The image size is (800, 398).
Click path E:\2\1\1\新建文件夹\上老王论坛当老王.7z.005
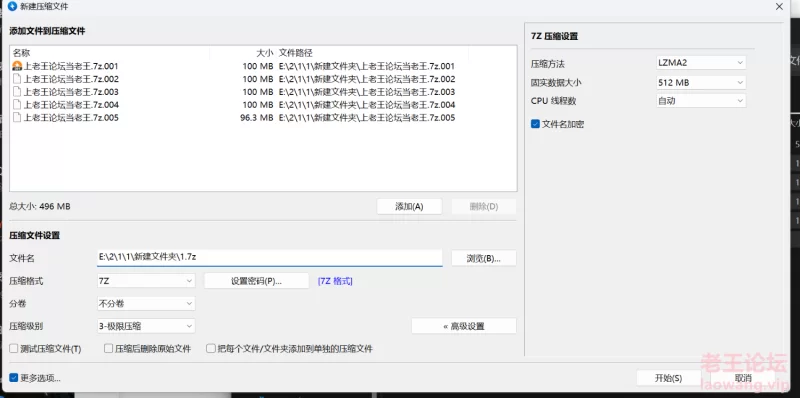367,118
